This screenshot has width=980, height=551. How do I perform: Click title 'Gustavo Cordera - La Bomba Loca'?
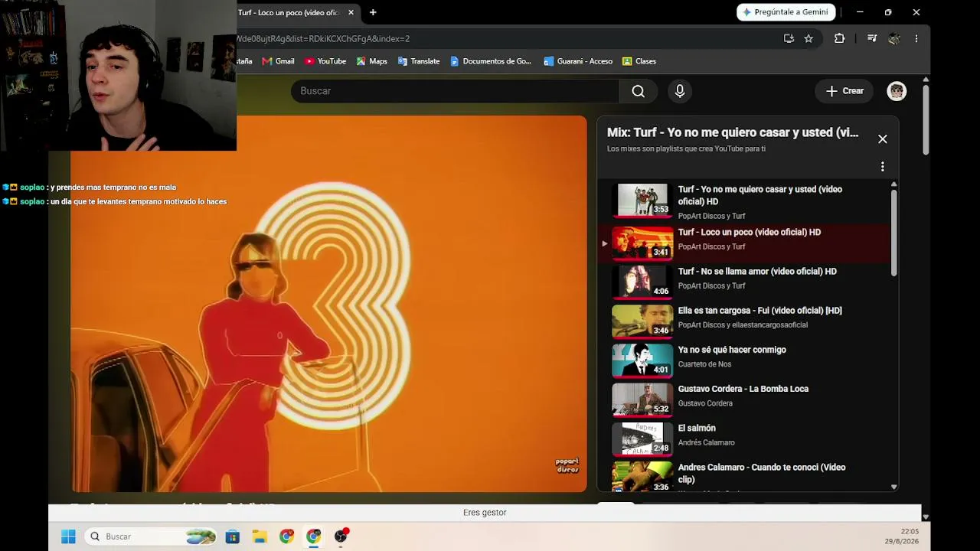point(743,389)
